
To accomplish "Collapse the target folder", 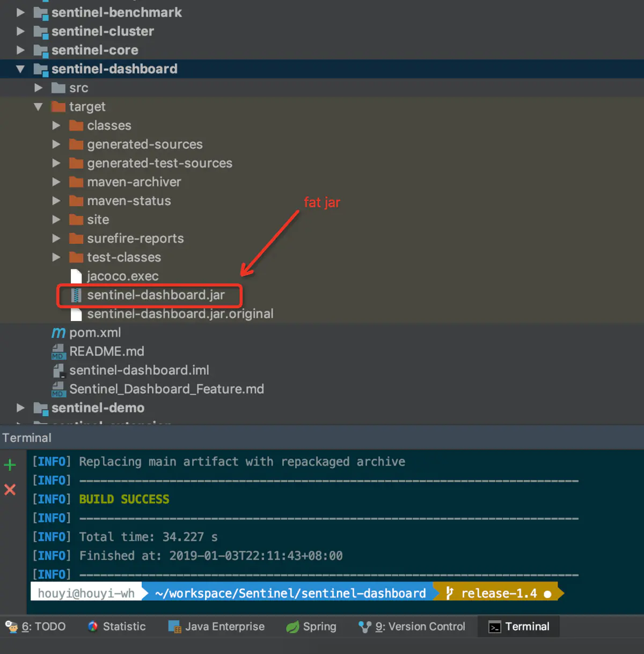I will point(38,106).
